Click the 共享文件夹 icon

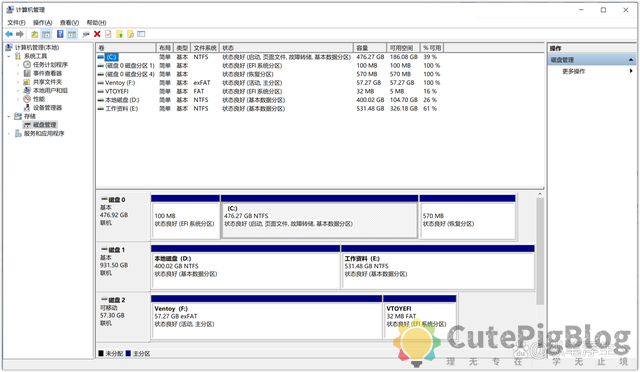(27, 82)
